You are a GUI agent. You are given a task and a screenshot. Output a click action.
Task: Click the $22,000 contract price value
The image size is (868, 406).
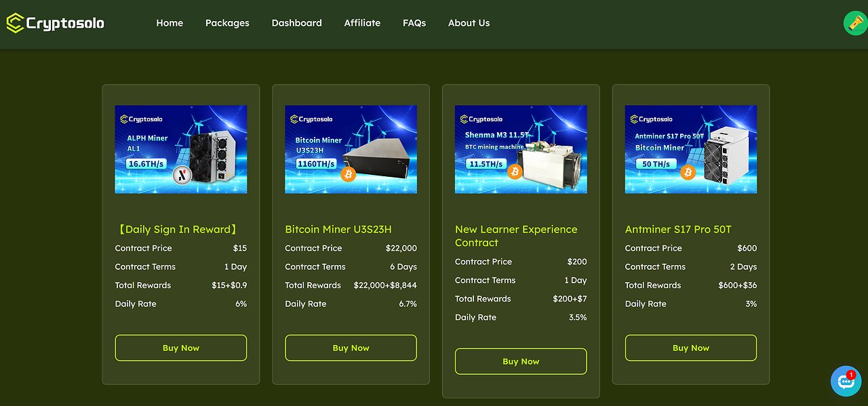pos(401,248)
